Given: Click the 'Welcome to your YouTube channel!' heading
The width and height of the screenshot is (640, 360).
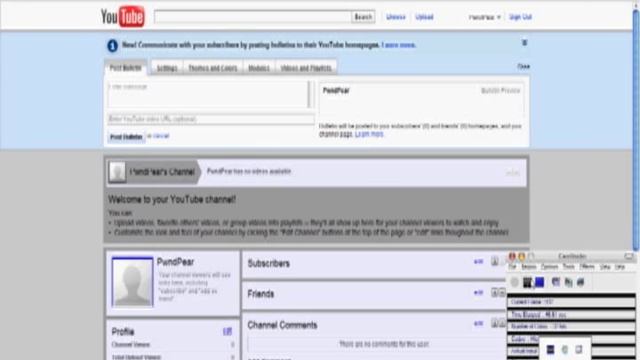Looking at the screenshot, I should (x=172, y=200).
